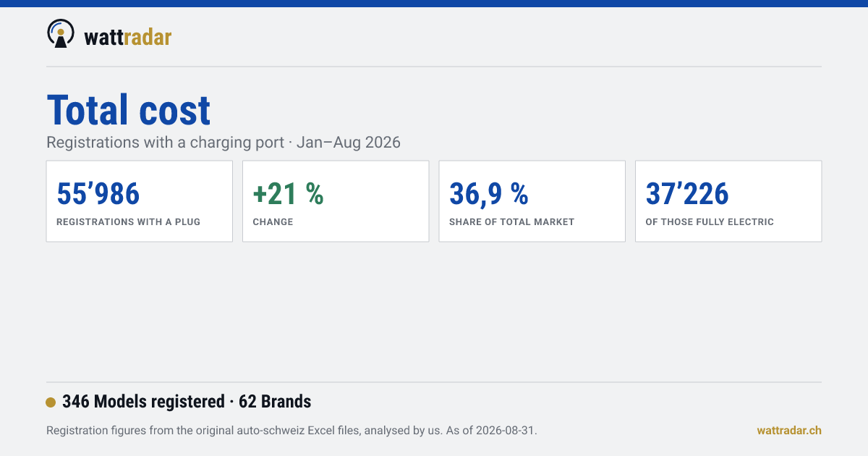The height and width of the screenshot is (456, 868).
Task: Click the 'OF THOSE FULLY ELECTRIC' label
Action: (710, 221)
